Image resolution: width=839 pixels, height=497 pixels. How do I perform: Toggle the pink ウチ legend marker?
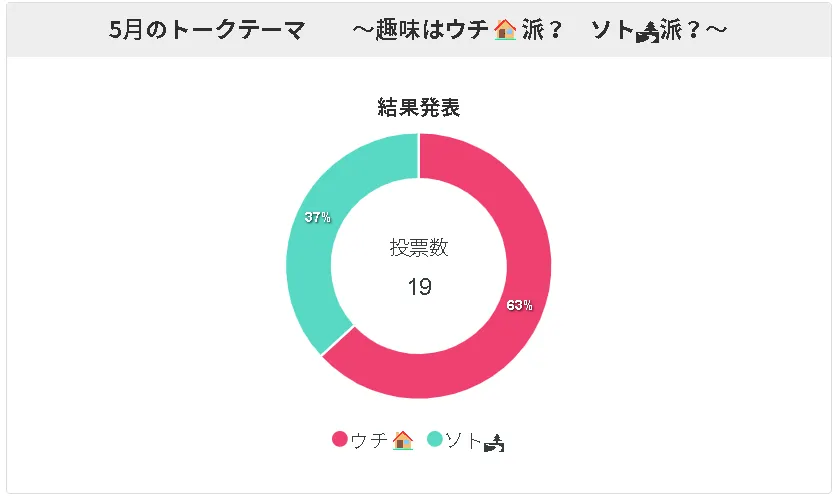pos(340,439)
